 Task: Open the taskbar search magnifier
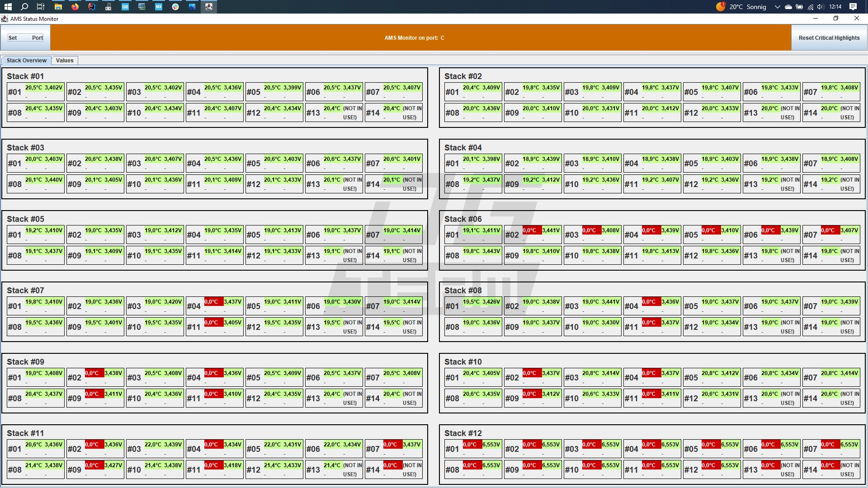tap(24, 7)
